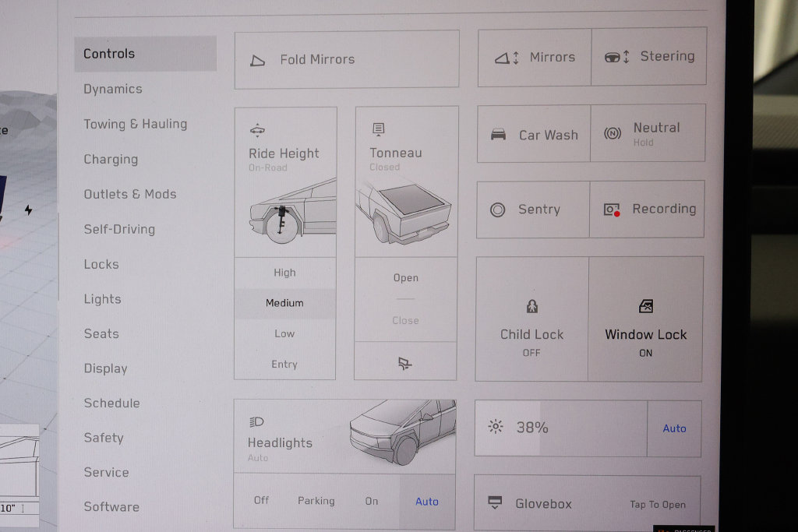Tap the Headlights icon
This screenshot has height=532, width=798.
256,422
